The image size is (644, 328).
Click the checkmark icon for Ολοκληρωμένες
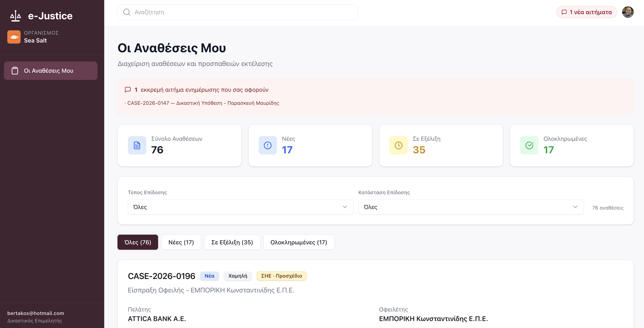529,145
